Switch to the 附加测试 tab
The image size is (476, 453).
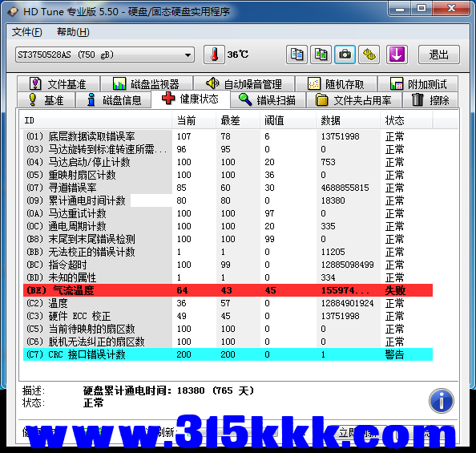click(418, 84)
